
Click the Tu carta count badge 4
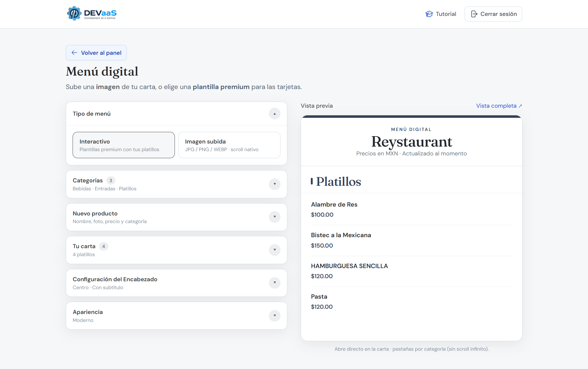104,246
